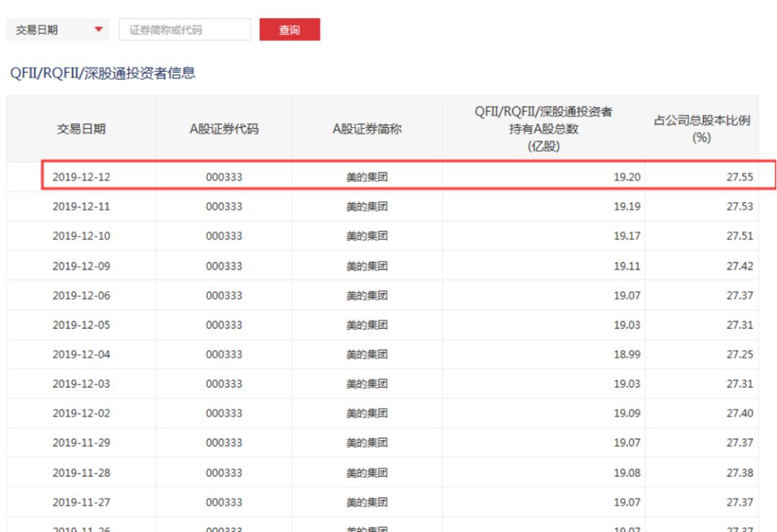The width and height of the screenshot is (777, 532).
Task: Select the A股证券代码 column header
Action: (x=224, y=129)
